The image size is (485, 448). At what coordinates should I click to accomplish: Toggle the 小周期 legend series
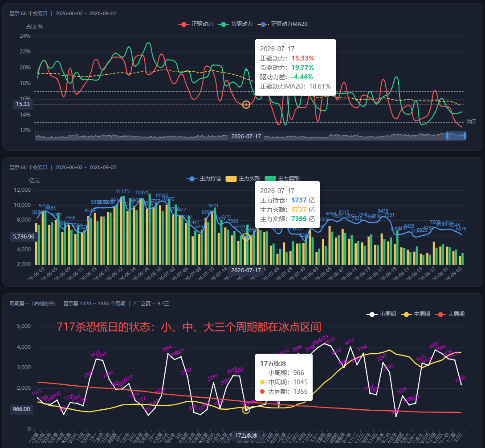coord(381,314)
